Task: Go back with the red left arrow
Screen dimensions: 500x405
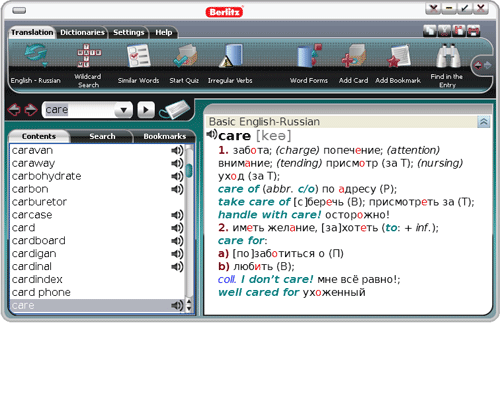Action: point(14,110)
